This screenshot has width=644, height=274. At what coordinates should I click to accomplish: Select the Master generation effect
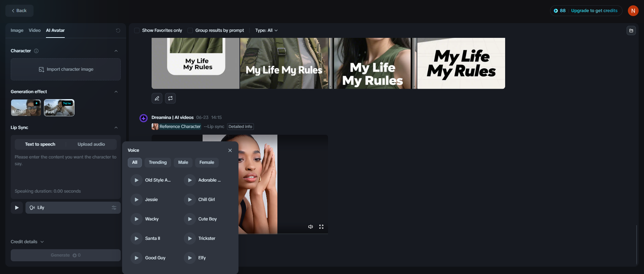coord(26,108)
